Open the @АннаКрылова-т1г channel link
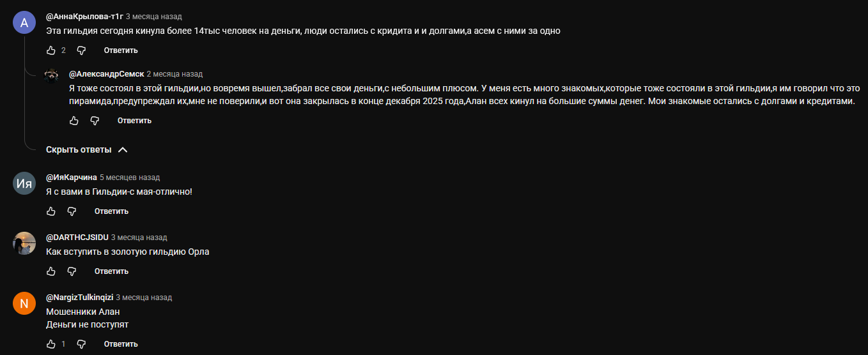 coord(84,16)
